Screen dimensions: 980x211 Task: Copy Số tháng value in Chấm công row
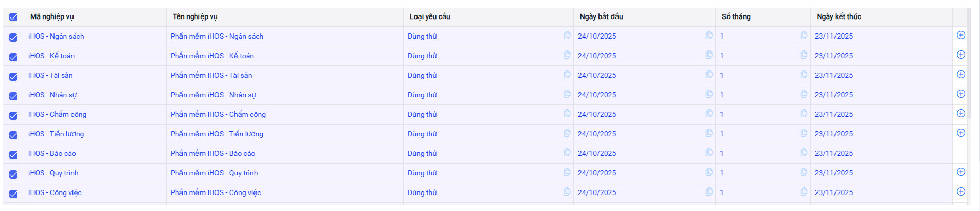tap(804, 114)
